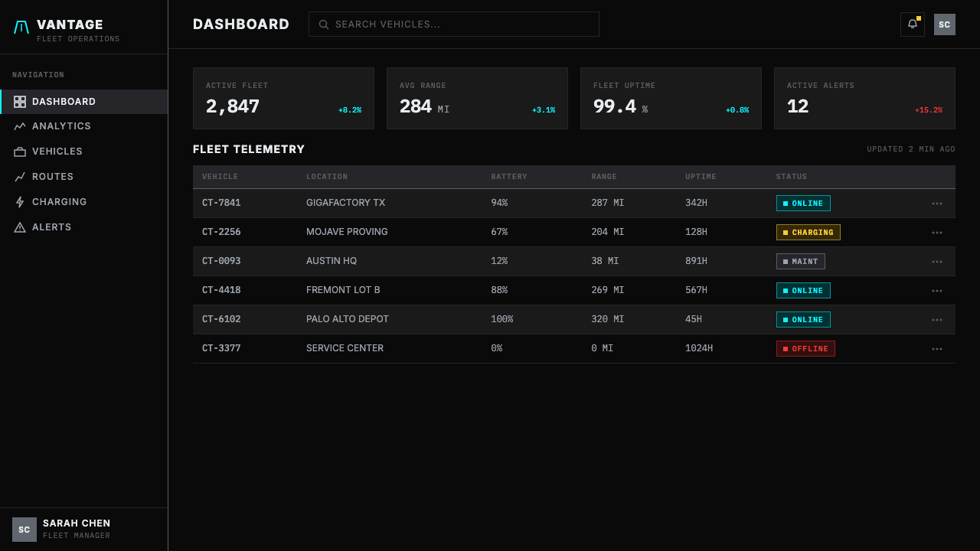This screenshot has height=551, width=980.
Task: Sort by the Battery column header
Action: (x=509, y=177)
